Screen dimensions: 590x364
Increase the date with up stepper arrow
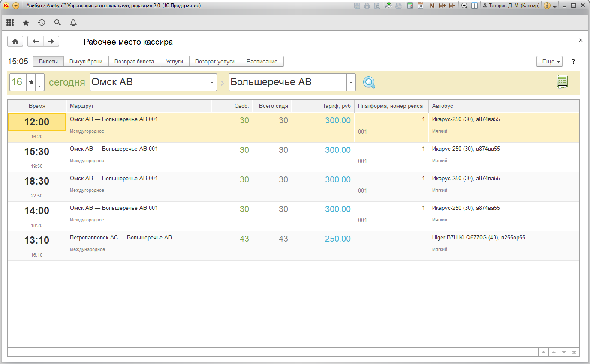click(39, 78)
